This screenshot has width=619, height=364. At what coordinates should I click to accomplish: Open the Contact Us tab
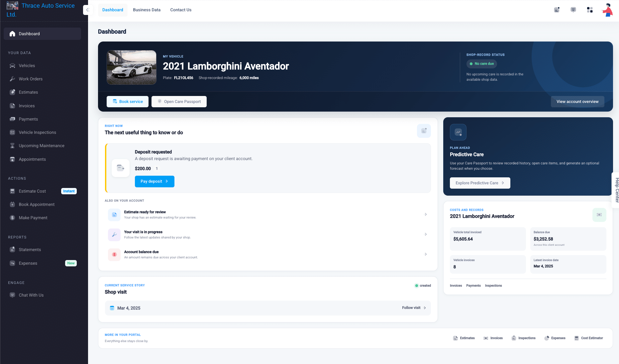[181, 10]
